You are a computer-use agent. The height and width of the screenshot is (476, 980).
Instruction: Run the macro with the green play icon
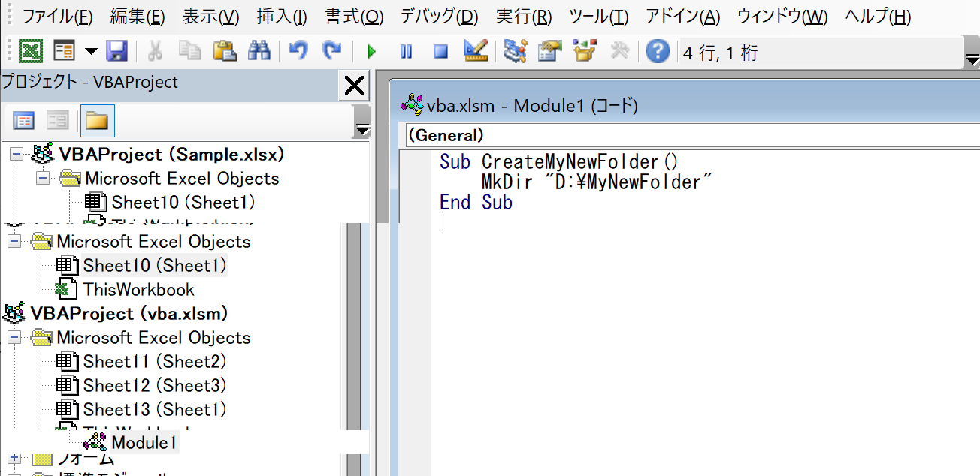(371, 52)
